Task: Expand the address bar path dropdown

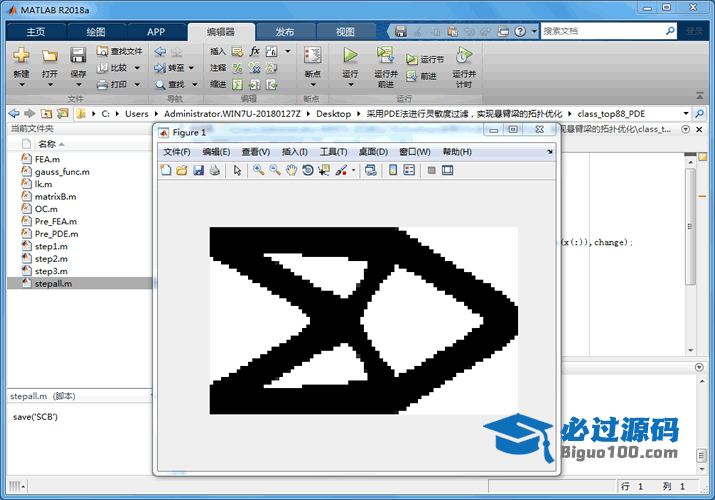Action: [x=685, y=113]
